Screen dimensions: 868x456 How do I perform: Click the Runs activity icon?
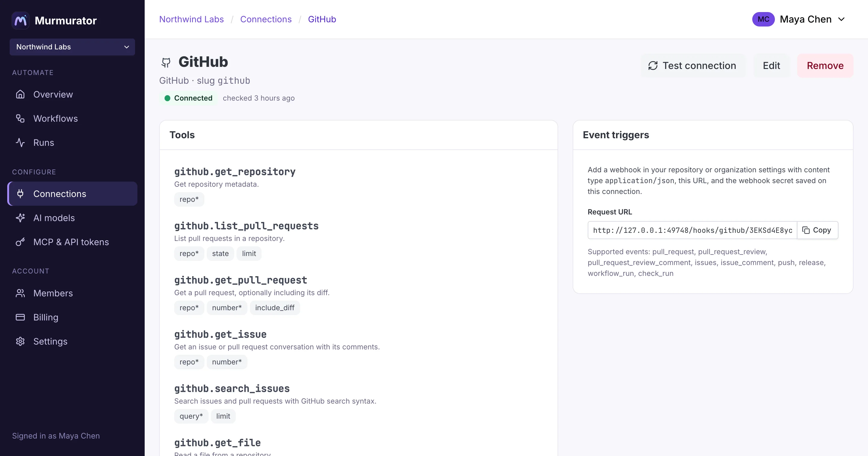tap(20, 142)
